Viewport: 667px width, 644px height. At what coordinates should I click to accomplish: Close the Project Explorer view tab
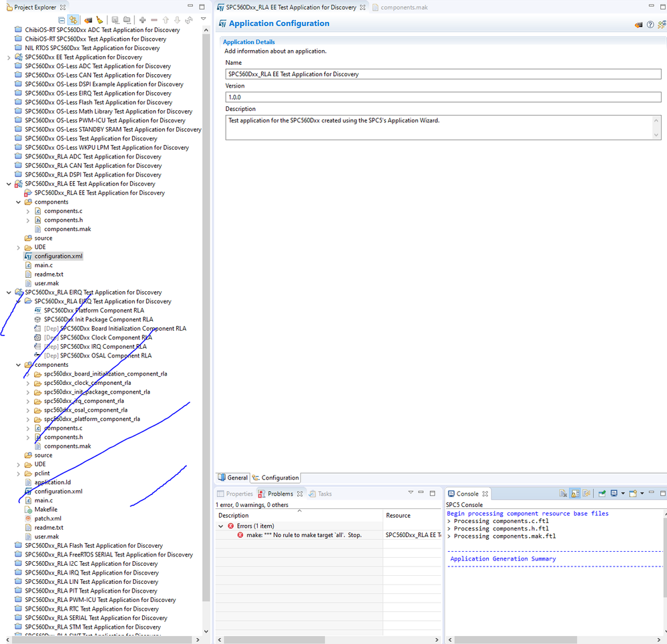tap(63, 7)
